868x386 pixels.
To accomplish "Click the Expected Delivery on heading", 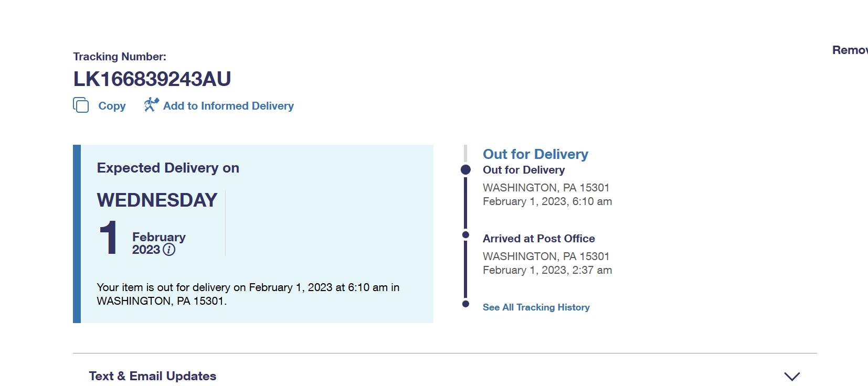I will 168,168.
